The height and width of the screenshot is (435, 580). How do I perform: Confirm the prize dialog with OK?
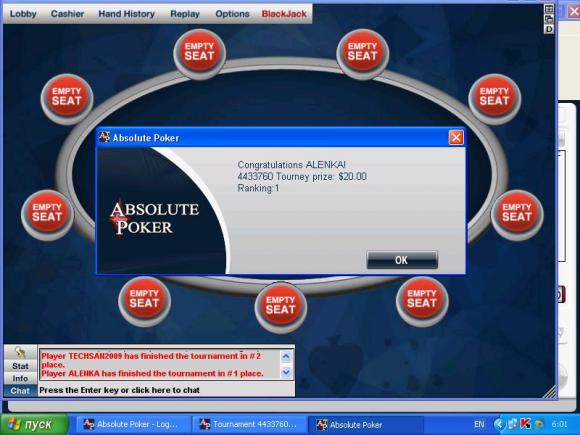[x=402, y=260]
